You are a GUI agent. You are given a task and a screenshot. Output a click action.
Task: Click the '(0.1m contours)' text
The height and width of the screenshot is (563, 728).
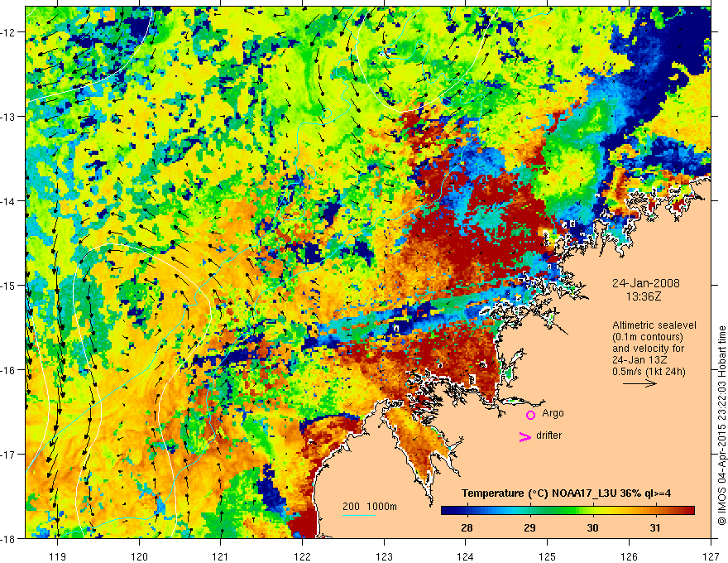(x=648, y=337)
